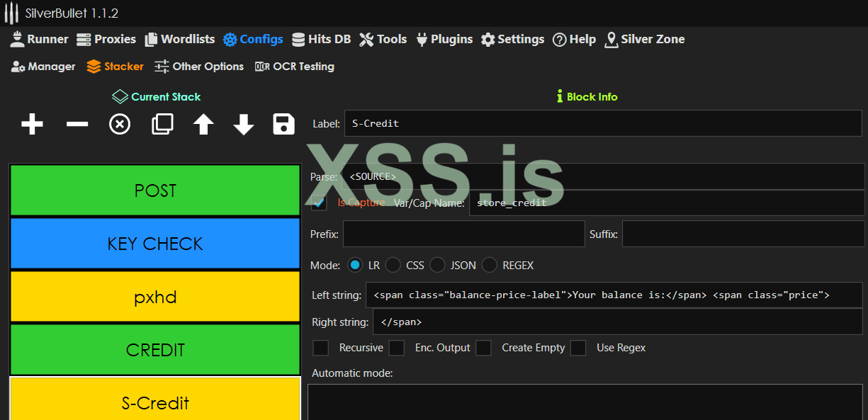Switch to the Manager sub-tab
The height and width of the screenshot is (420, 868).
pos(43,67)
